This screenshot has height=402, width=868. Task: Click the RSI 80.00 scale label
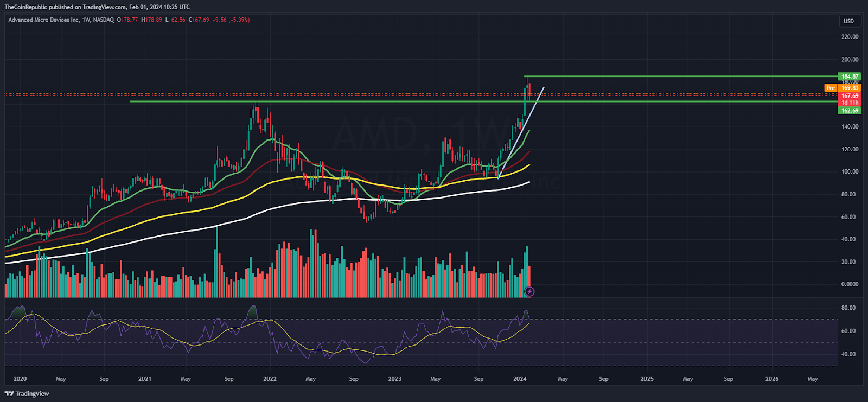tap(848, 308)
